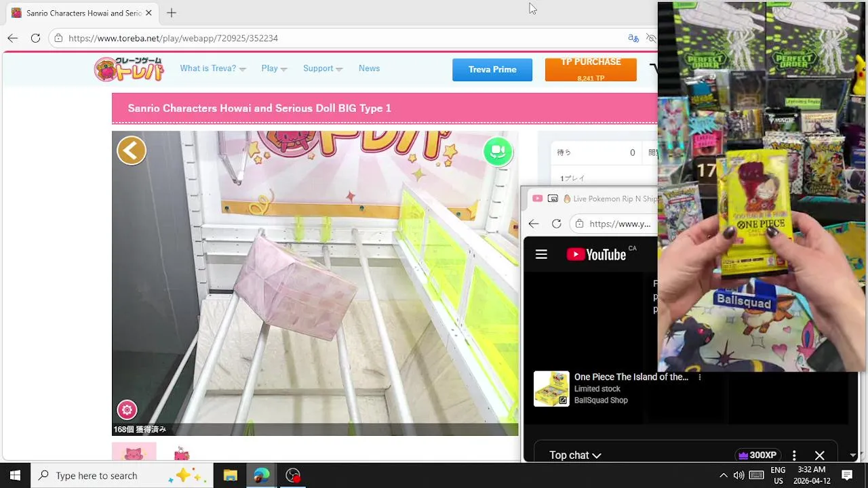Expand the What is Treva? menu
Viewport: 868px width, 488px height.
pos(213,68)
